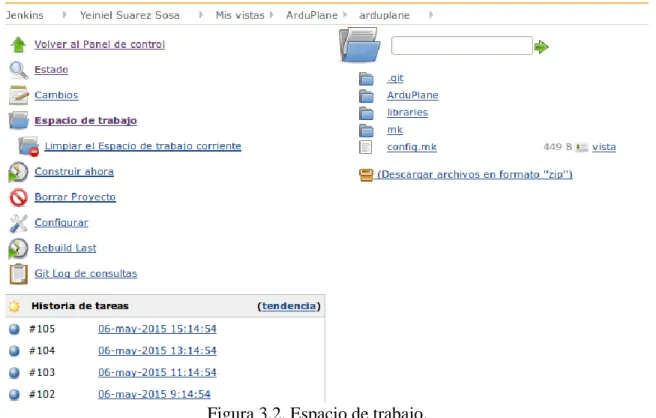The width and height of the screenshot is (656, 418).
Task: Click the blue status ball for build #102
Action: click(x=14, y=394)
